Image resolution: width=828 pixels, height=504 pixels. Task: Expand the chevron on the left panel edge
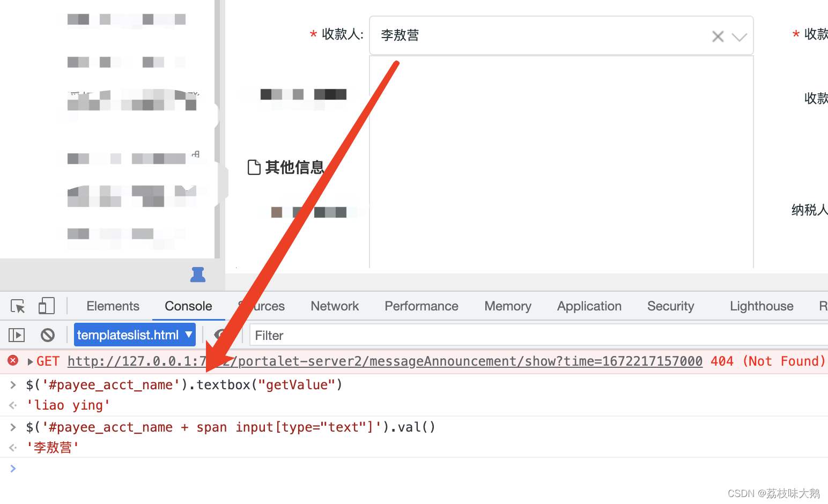[225, 183]
